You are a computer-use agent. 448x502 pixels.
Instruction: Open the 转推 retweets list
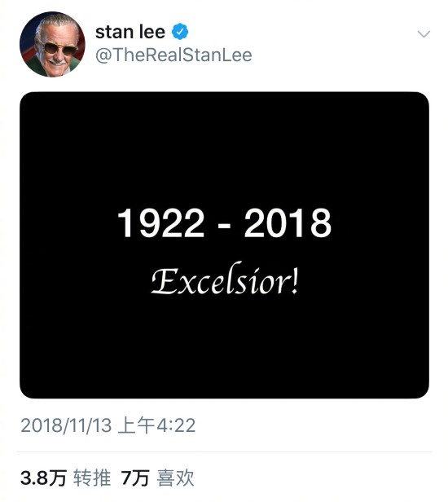92,478
